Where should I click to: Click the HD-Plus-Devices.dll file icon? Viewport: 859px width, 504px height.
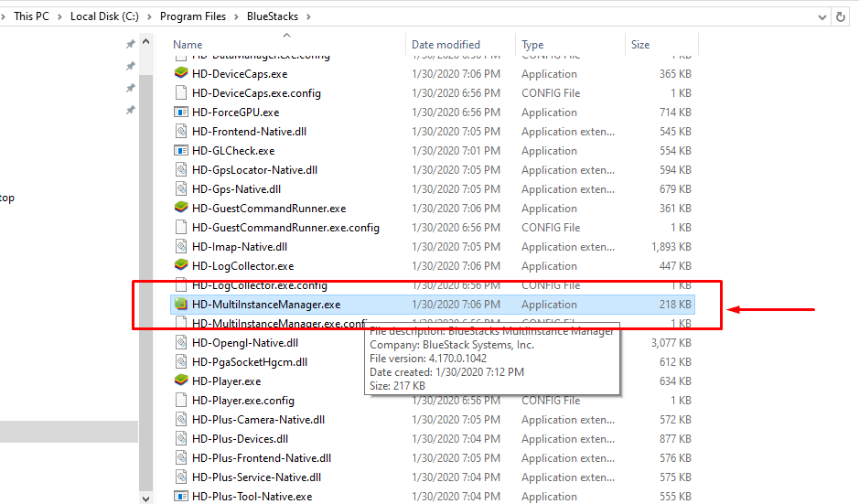181,438
